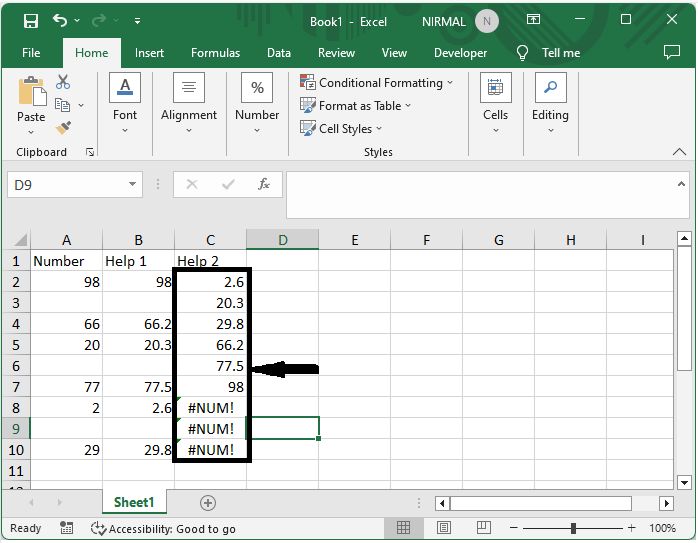698x543 pixels.
Task: Open the Name Box dropdown arrow
Action: tap(132, 184)
